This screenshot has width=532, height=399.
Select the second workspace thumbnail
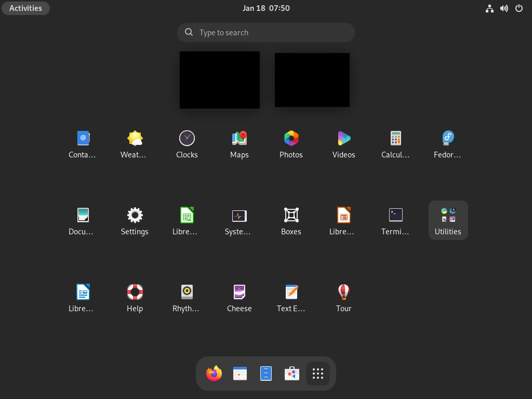tap(312, 80)
